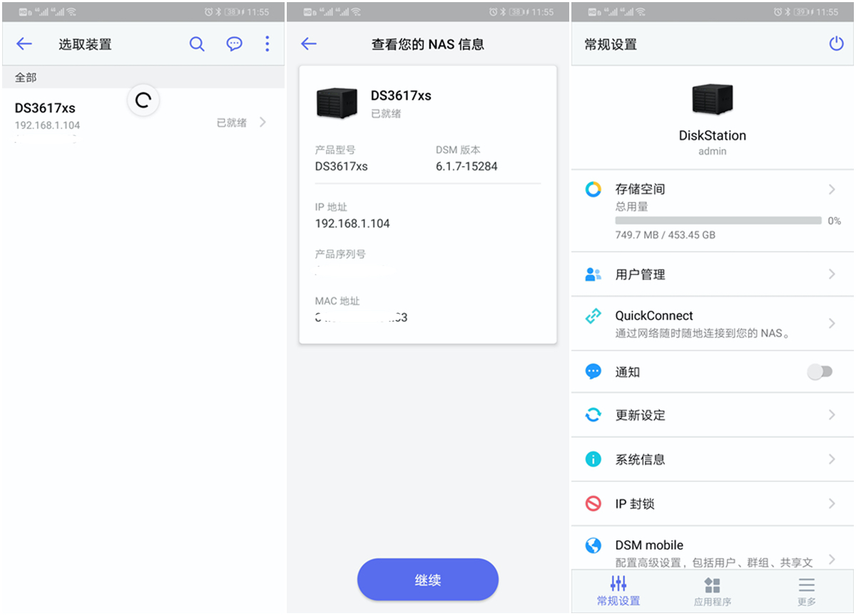Expand the 存储空间 chevron
The height and width of the screenshot is (616, 856).
[x=832, y=190]
